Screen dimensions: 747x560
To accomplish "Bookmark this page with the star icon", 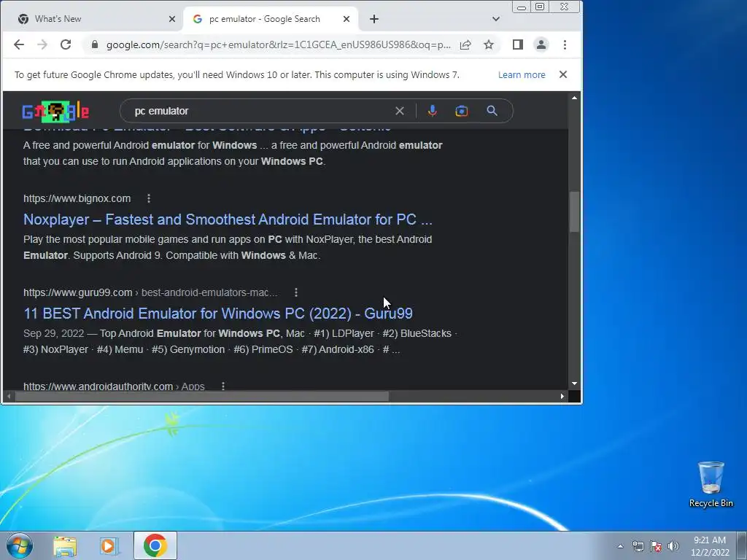I will click(x=489, y=44).
